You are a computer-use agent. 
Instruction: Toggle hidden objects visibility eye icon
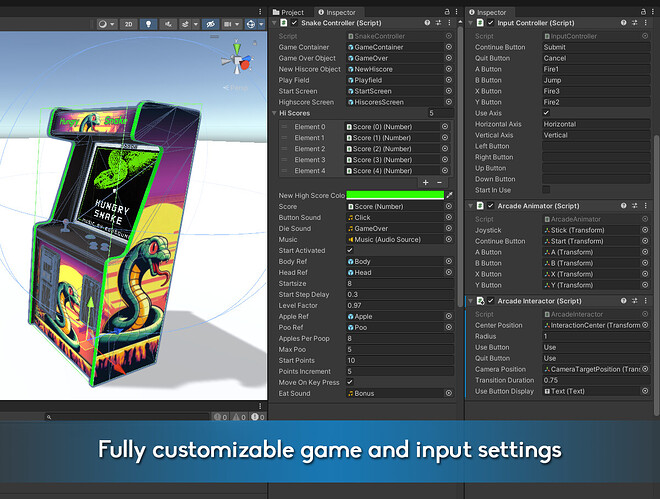210,24
